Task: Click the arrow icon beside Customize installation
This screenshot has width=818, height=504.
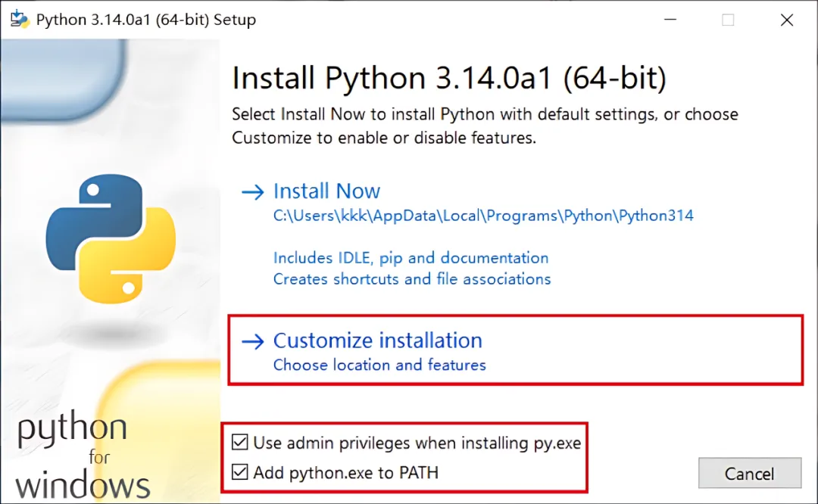Action: (x=253, y=341)
